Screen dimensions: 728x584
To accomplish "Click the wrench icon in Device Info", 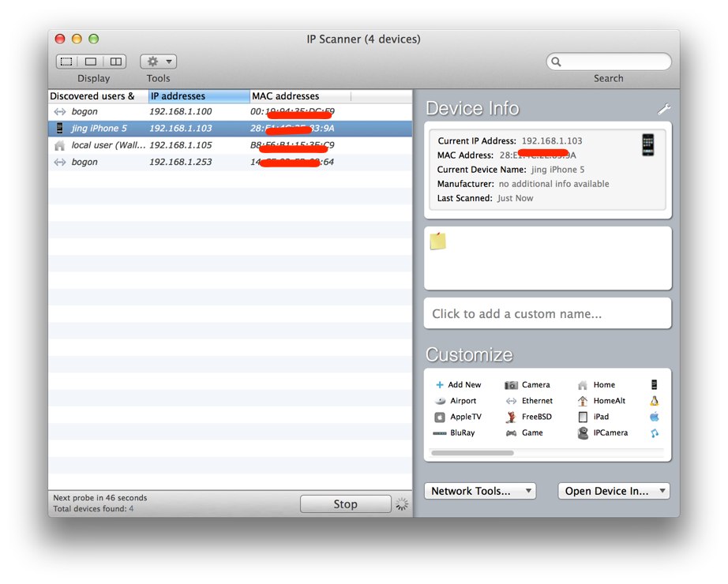I will coord(664,109).
